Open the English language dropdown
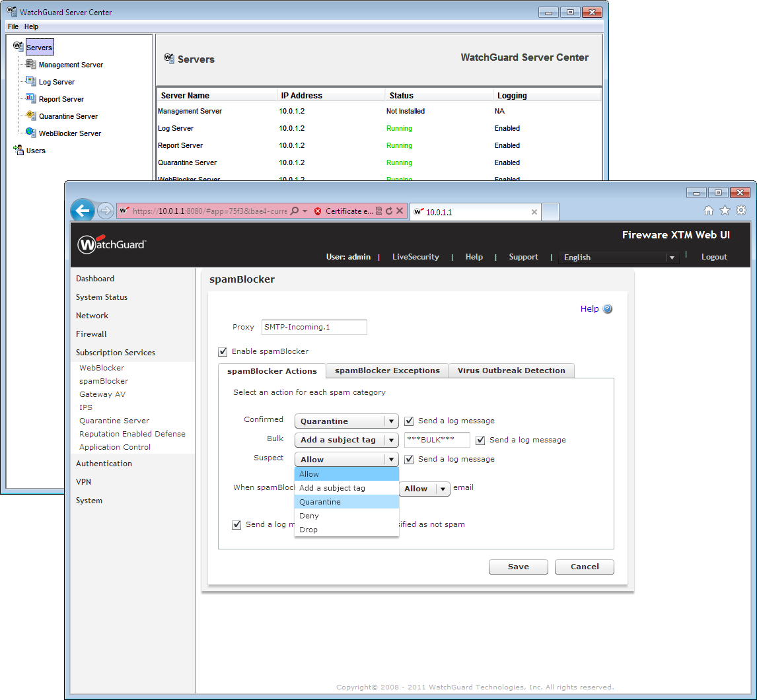Screen dimensions: 757x700 click(618, 258)
